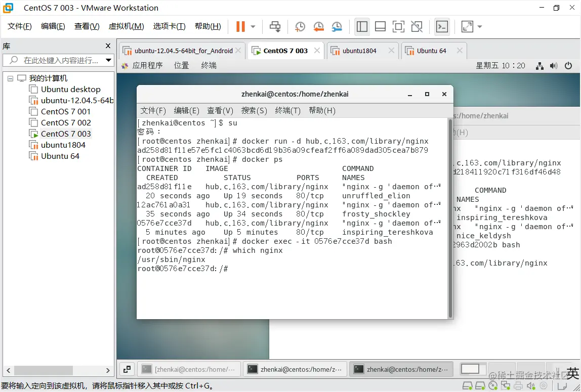Open the 编辑(E) menu in VMware
The height and width of the screenshot is (392, 581).
(x=53, y=26)
